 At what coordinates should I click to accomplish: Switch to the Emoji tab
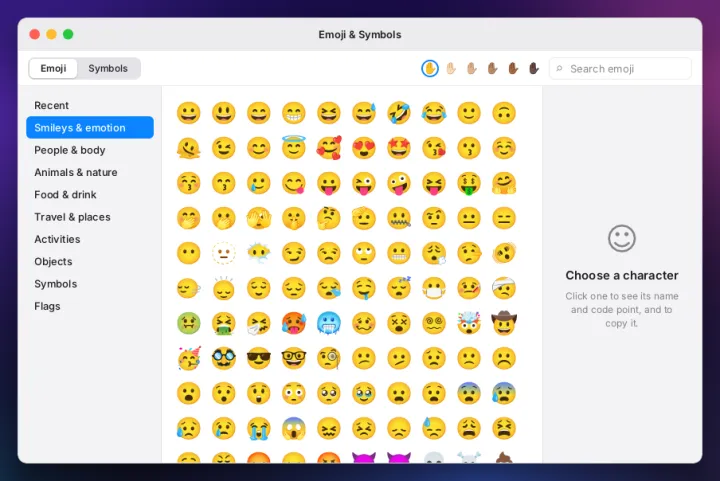(x=53, y=68)
